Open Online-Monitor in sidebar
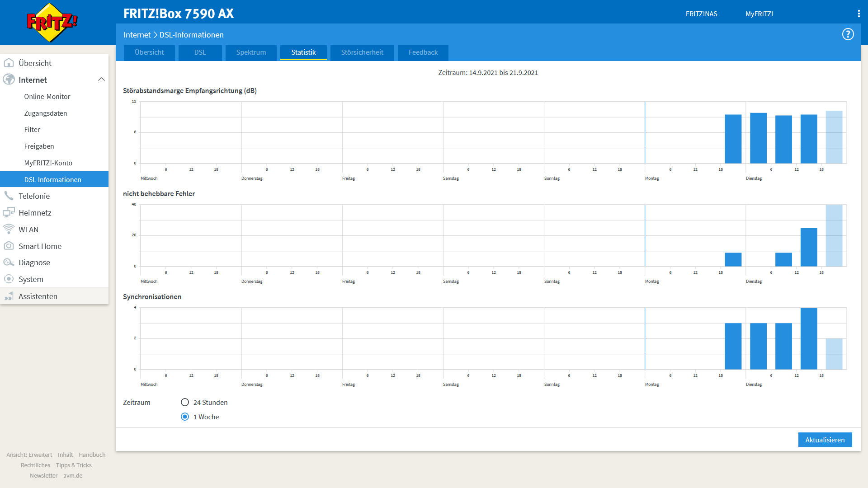868x488 pixels. [47, 97]
